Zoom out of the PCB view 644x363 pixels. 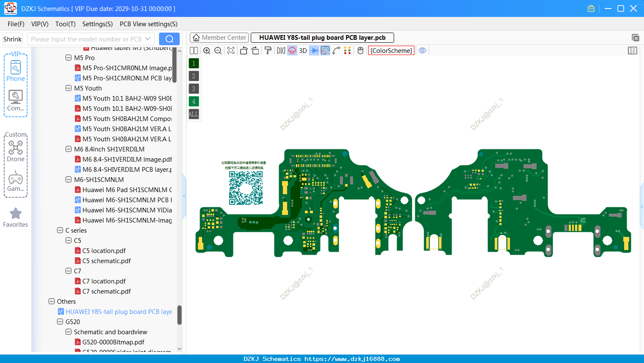pos(218,50)
